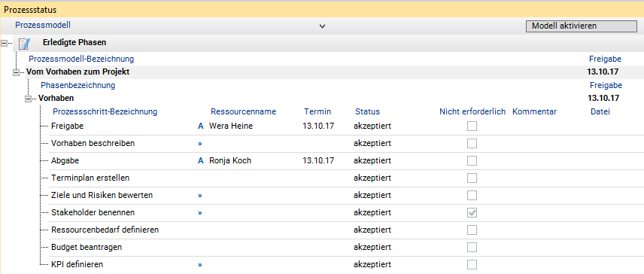
Task: Click the » arrows in Vorhaben beschreiben row
Action: pos(200,144)
